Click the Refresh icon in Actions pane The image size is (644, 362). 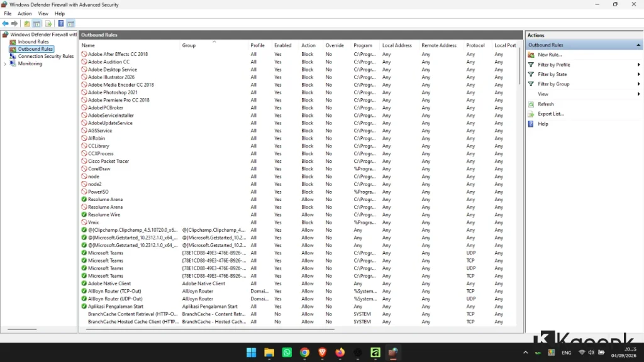point(531,104)
